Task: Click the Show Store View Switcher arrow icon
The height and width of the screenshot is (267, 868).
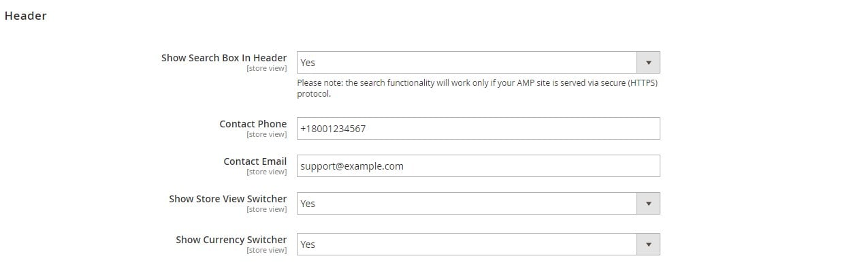Action: tap(648, 204)
